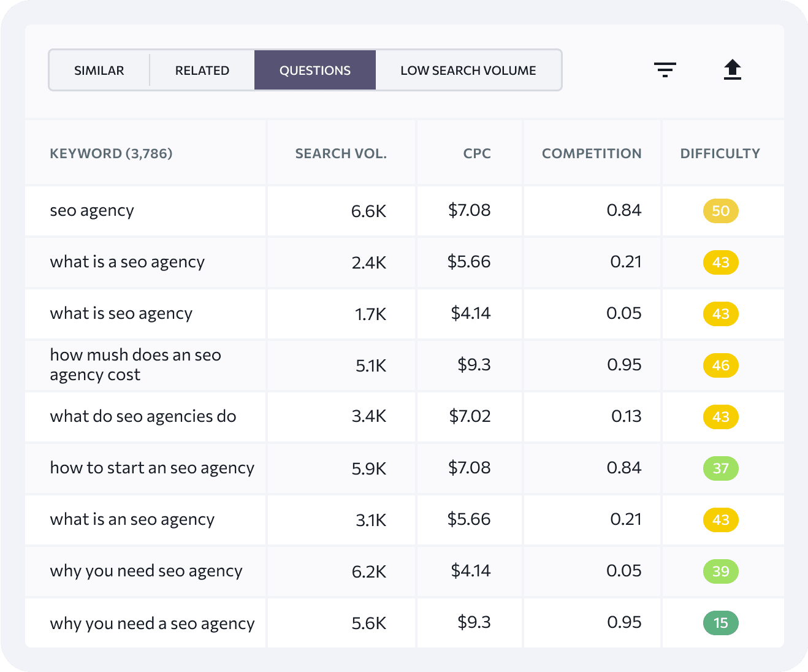The width and height of the screenshot is (808, 672).
Task: Click the green difficulty badge 37
Action: pos(720,468)
